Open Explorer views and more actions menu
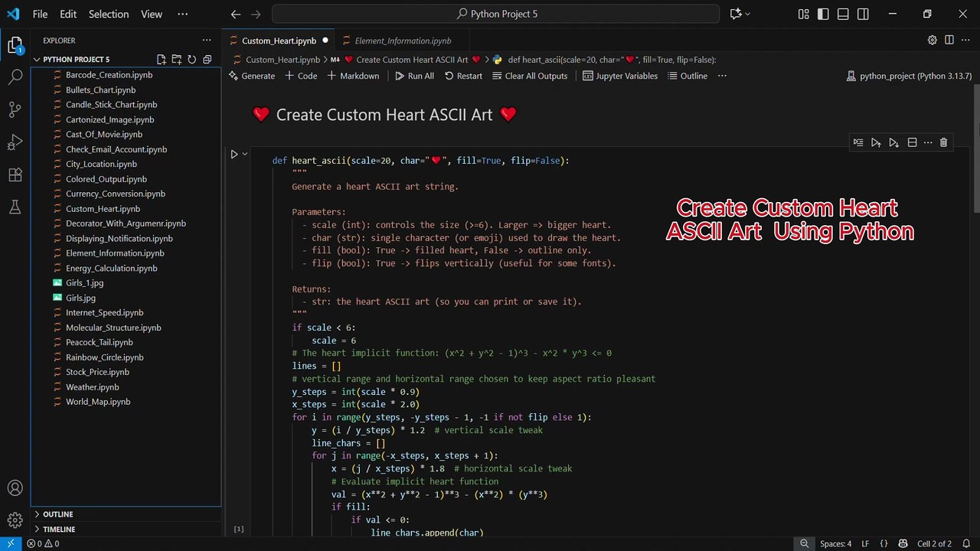Viewport: 980px width, 551px height. pyautogui.click(x=207, y=41)
